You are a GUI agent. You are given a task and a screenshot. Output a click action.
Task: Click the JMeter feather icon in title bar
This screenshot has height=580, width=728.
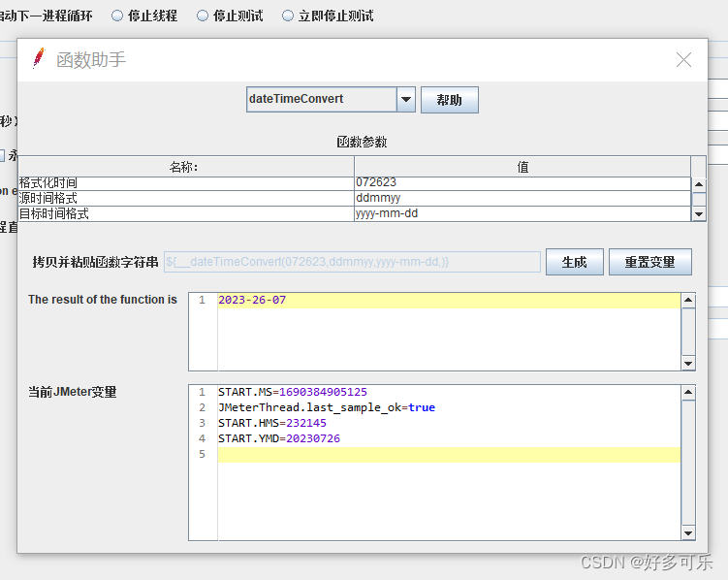pos(39,58)
